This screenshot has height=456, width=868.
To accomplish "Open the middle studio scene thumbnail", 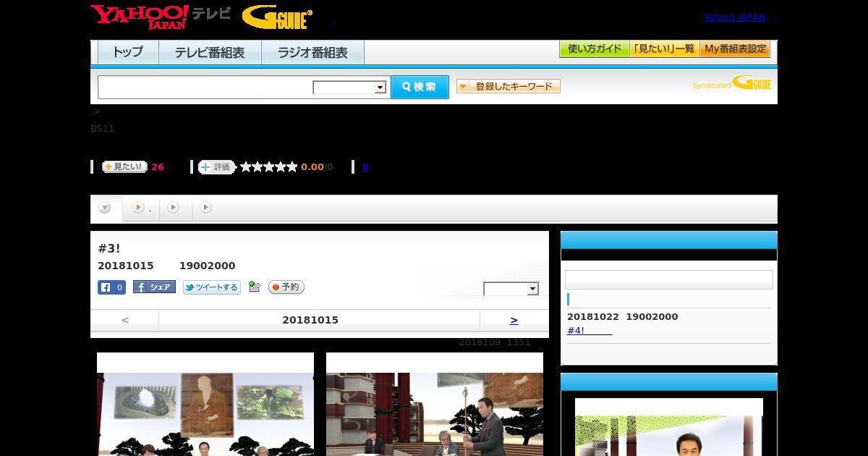I will (x=435, y=405).
